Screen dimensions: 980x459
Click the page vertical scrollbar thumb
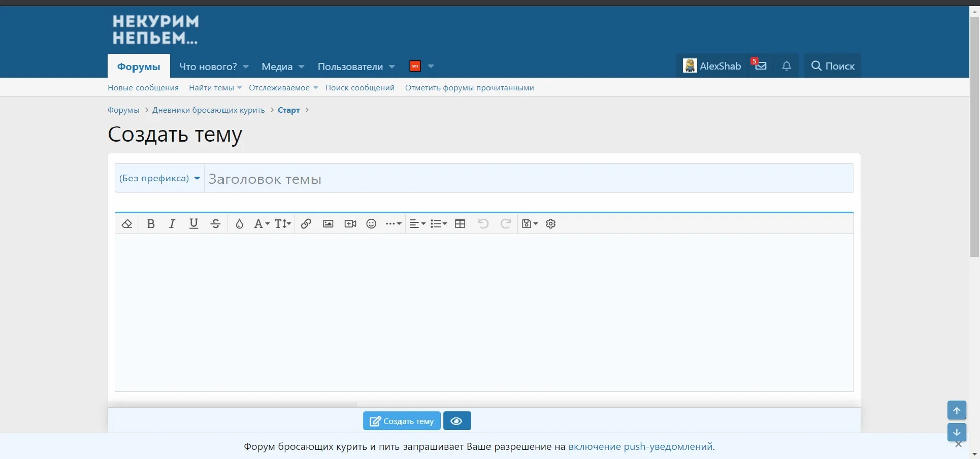[974, 137]
